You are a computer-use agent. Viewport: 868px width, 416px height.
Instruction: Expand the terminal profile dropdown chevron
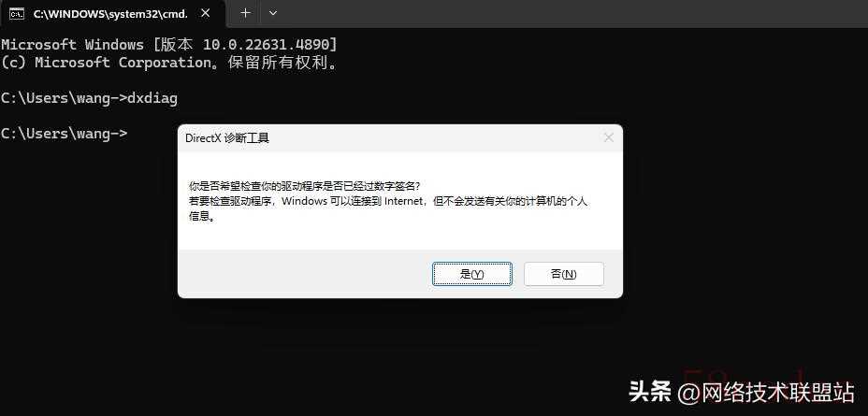tap(272, 13)
